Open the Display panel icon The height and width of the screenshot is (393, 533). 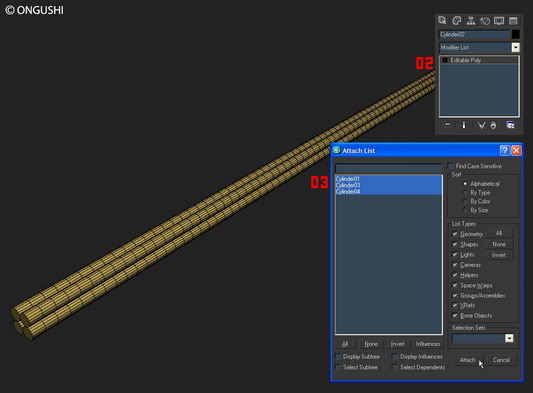click(x=499, y=20)
